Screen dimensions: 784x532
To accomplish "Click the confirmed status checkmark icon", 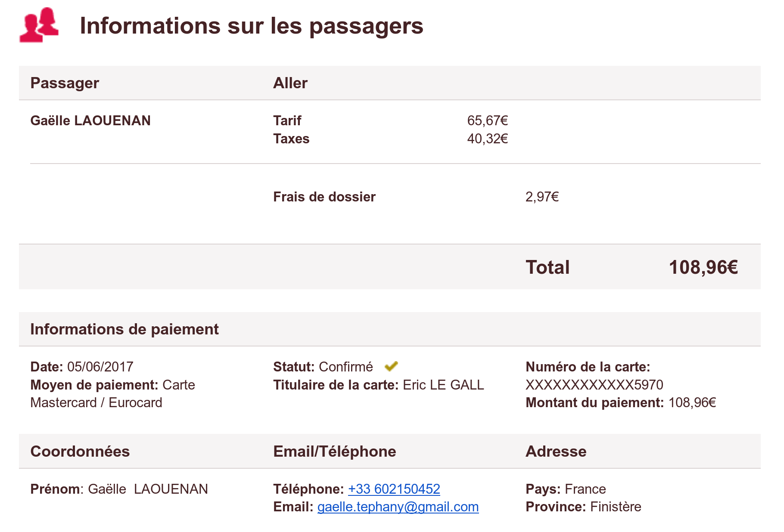I will click(391, 366).
